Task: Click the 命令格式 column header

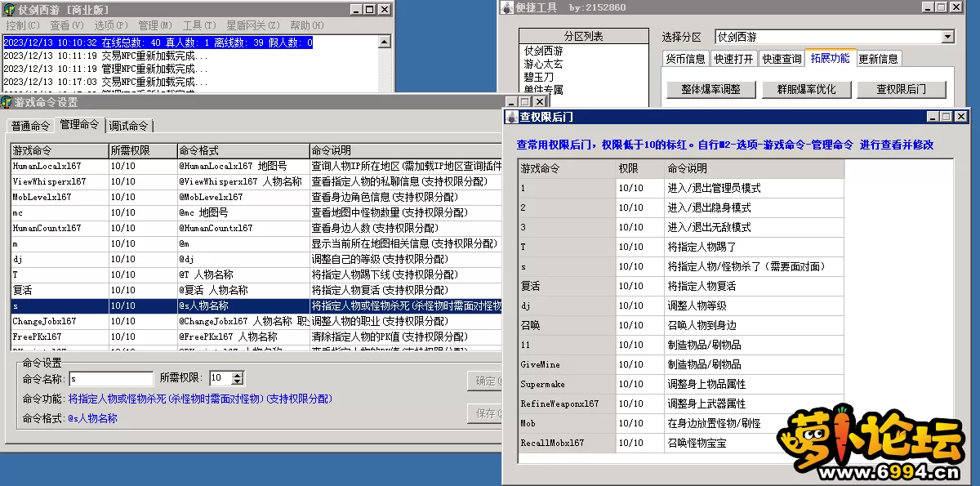Action: pos(243,151)
